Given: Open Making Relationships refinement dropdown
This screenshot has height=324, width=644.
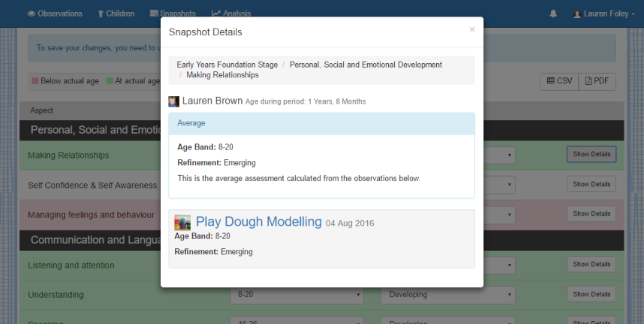Looking at the screenshot, I should [499, 156].
